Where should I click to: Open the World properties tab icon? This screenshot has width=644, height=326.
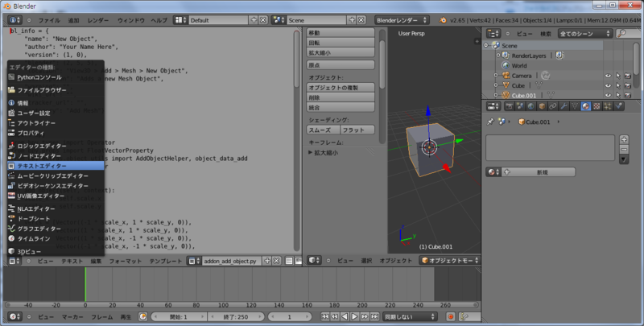coord(531,106)
